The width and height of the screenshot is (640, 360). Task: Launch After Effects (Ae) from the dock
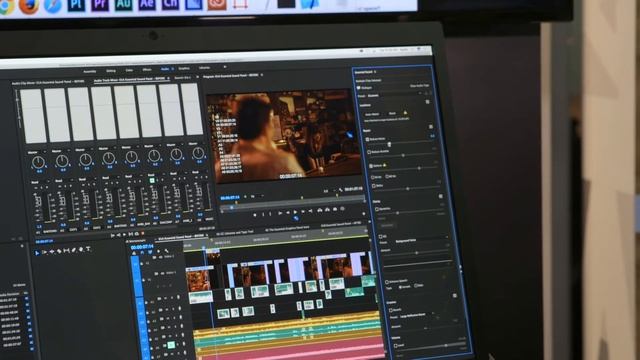point(147,4)
